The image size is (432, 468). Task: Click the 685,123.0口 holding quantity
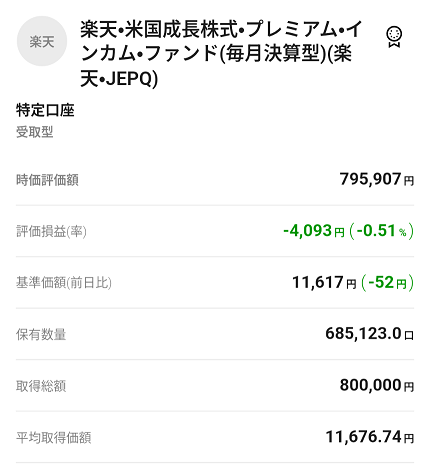coord(370,334)
